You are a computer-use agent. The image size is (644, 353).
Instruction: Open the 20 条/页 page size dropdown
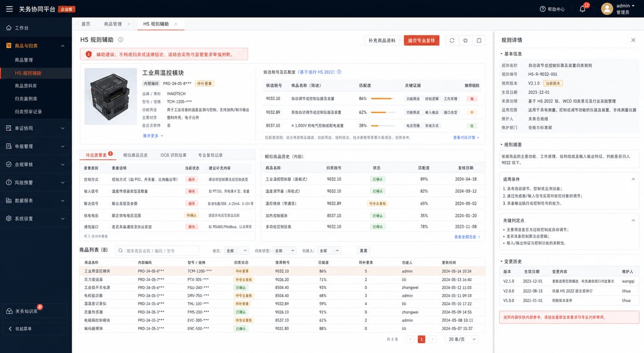click(462, 339)
